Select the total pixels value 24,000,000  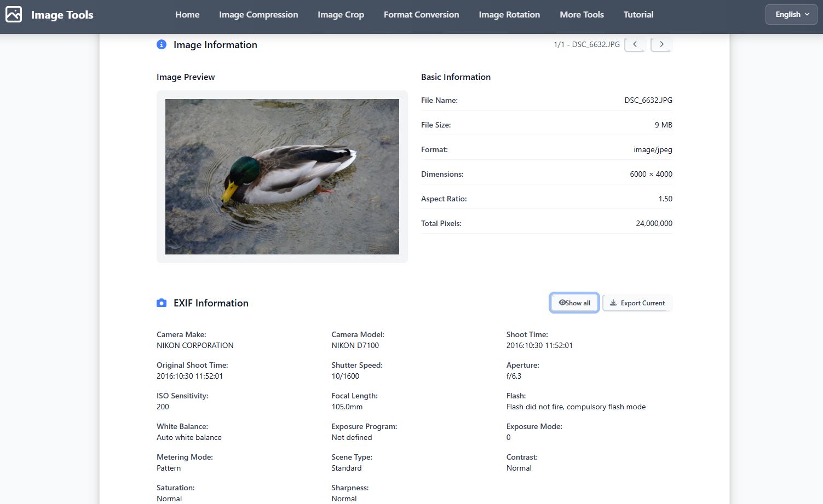[x=654, y=223]
